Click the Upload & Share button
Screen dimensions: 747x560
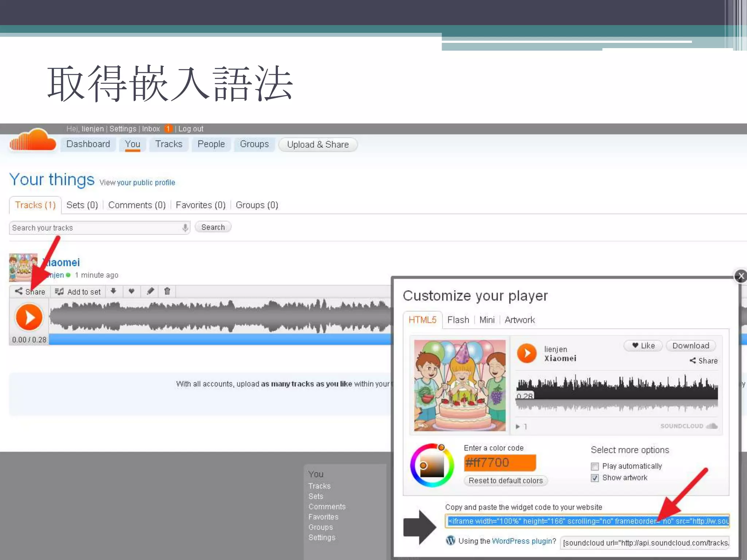(318, 145)
